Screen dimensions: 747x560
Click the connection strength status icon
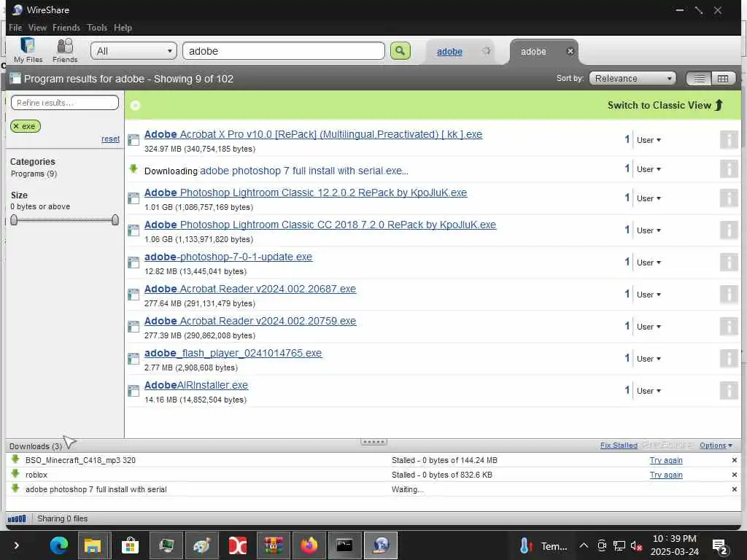pos(18,518)
